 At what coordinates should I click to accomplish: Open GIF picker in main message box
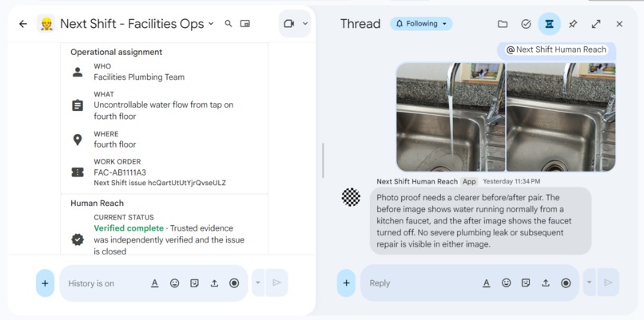[194, 283]
